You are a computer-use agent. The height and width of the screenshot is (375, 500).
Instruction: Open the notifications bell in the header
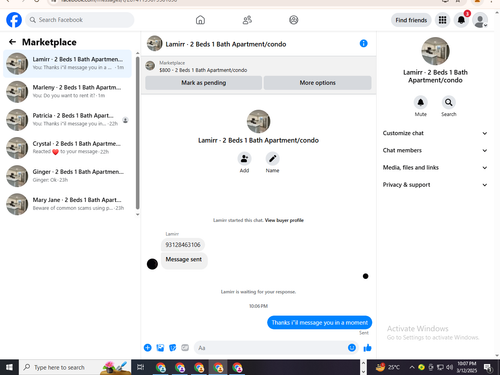(461, 20)
